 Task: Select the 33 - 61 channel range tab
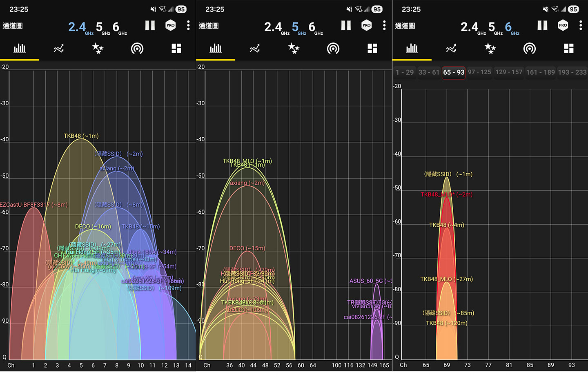pos(429,72)
